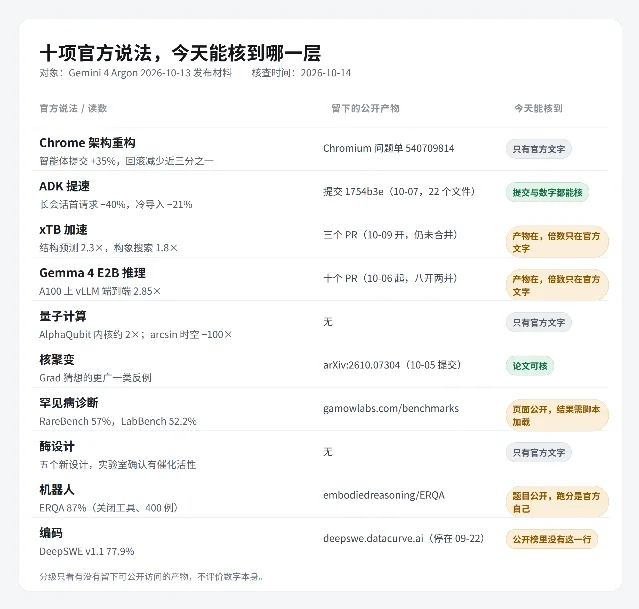Click the '留下的公开产物' column header
Image resolution: width=639 pixels, height=609 pixels.
[365, 108]
